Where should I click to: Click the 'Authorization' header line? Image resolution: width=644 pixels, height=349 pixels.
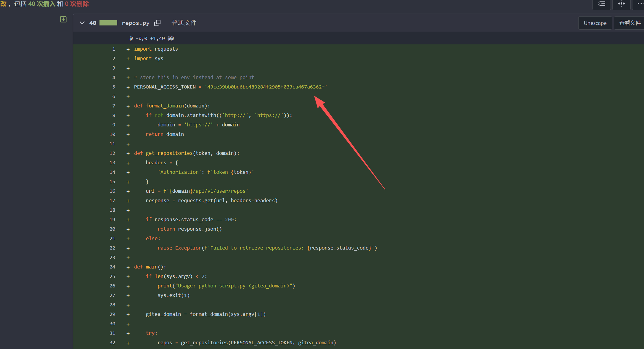click(x=206, y=172)
